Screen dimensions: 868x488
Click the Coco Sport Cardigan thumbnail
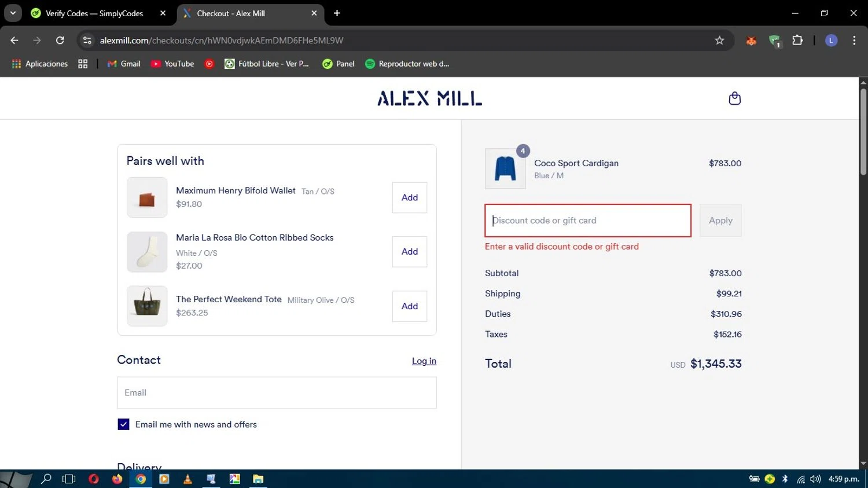point(505,168)
